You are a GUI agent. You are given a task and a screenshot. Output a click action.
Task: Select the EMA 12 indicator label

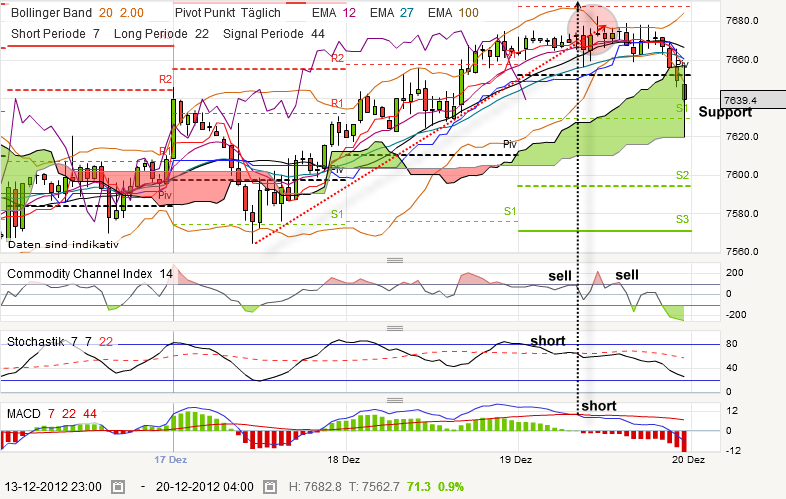pos(334,13)
